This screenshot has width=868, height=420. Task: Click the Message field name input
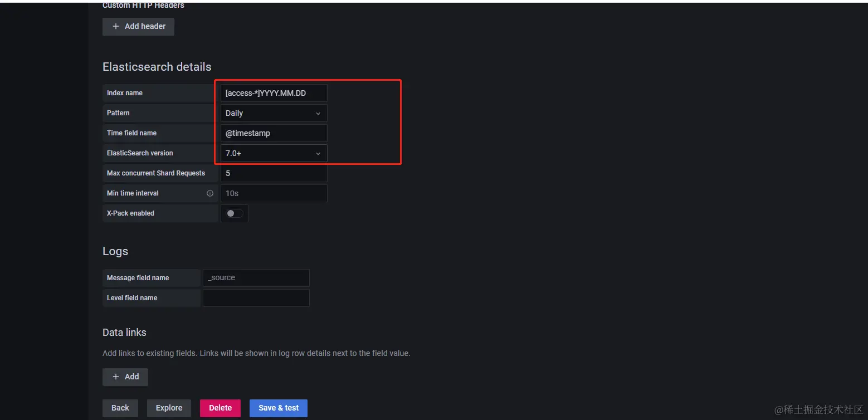256,278
